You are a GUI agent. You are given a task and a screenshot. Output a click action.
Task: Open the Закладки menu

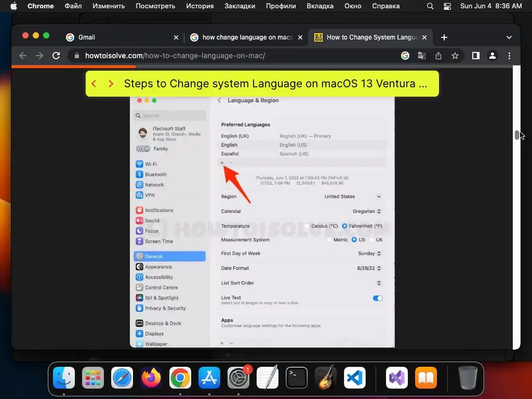pyautogui.click(x=240, y=6)
